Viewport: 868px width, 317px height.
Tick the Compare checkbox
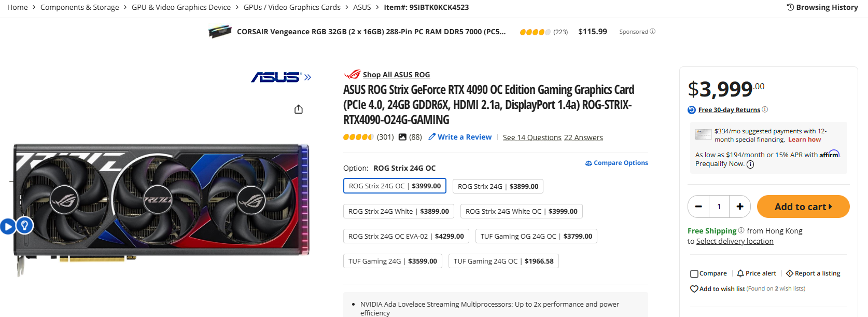click(x=694, y=274)
